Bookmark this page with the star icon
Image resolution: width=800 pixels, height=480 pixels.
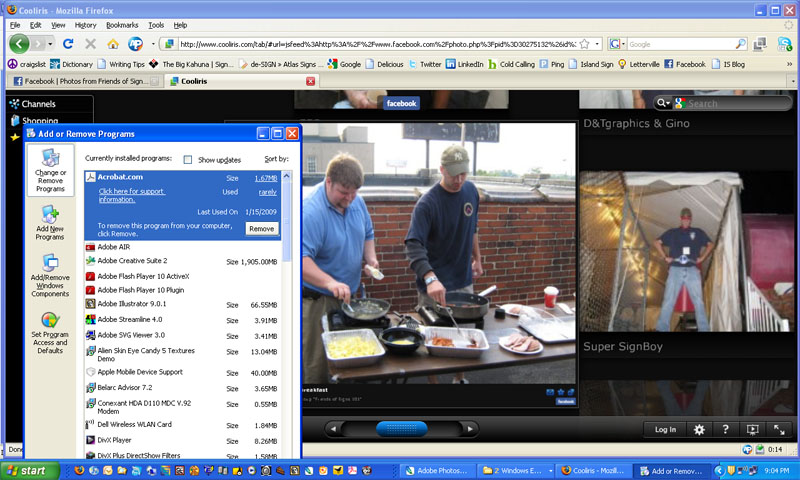pos(585,44)
